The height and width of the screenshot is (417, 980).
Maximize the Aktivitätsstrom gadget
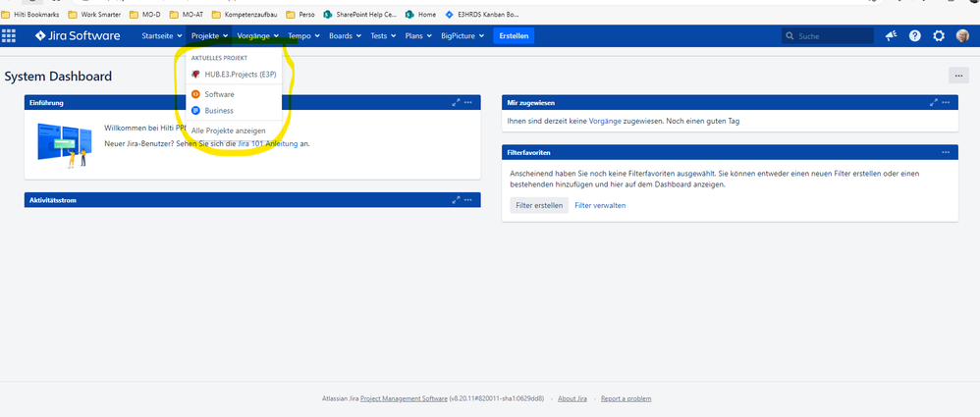(x=457, y=200)
